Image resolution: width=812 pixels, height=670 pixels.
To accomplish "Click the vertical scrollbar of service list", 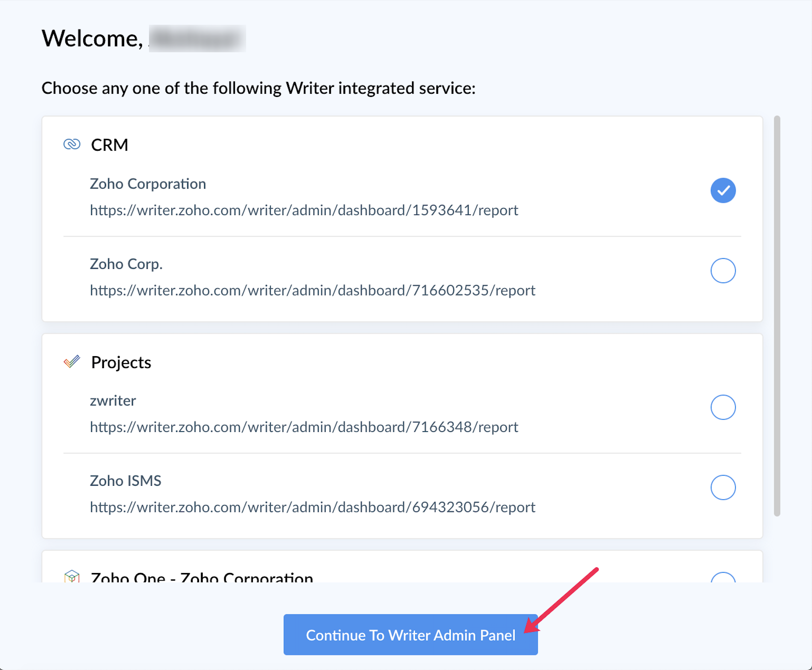I will point(777,316).
